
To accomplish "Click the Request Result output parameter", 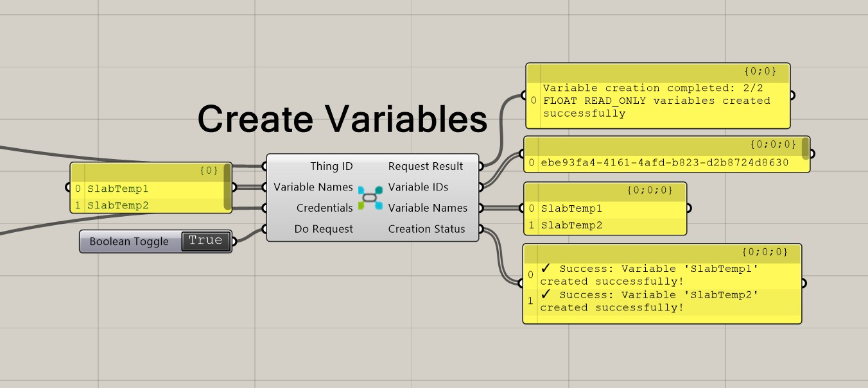I will (425, 166).
